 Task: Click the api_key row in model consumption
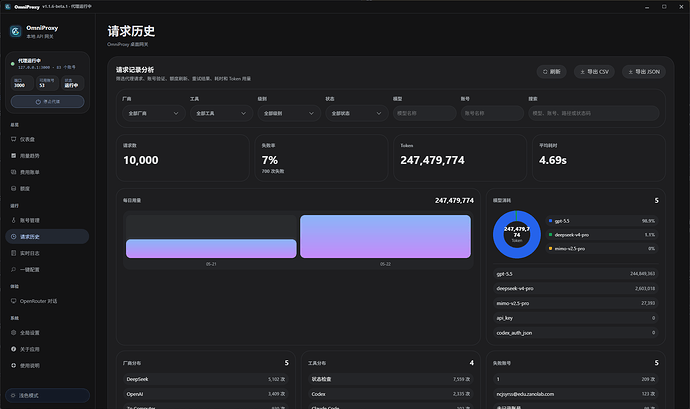pos(576,318)
